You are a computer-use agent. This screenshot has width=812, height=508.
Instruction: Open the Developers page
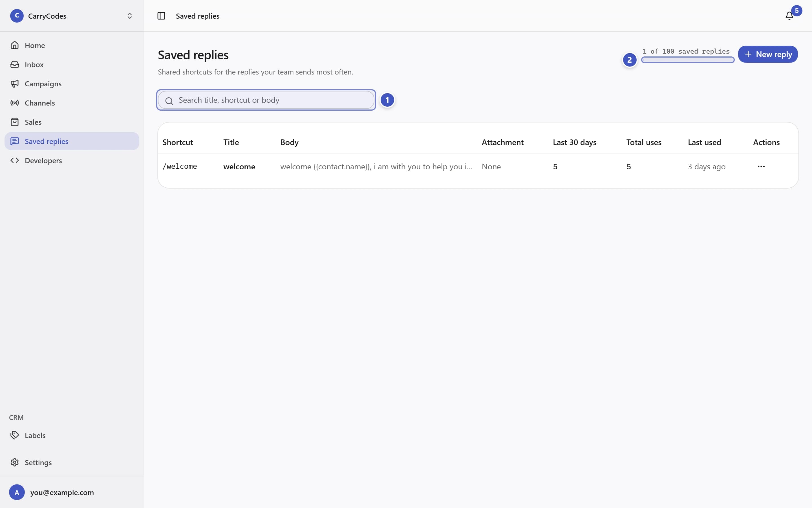[x=72, y=160]
